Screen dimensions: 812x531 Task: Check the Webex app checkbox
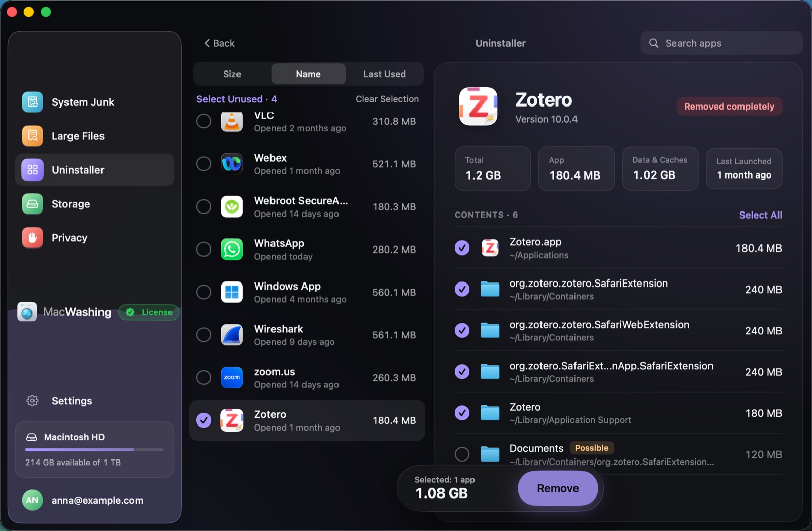point(204,164)
